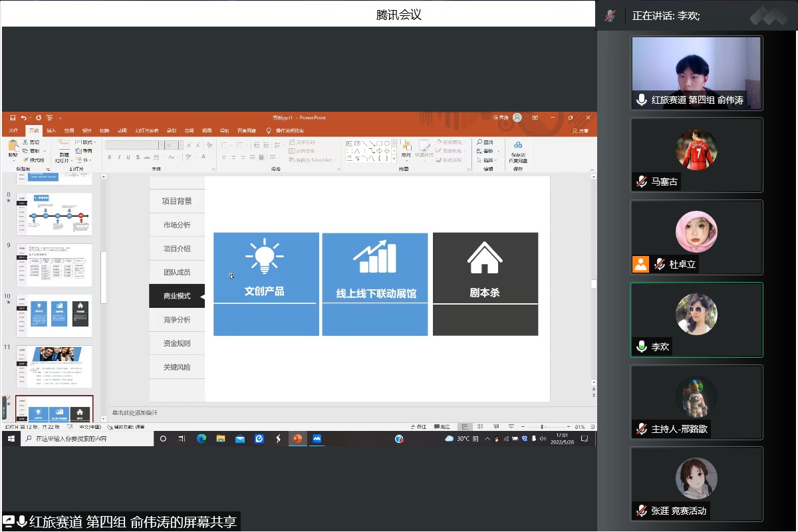
Task: Toggle the muted microphone for 张涯 竞赛活动
Action: 641,511
